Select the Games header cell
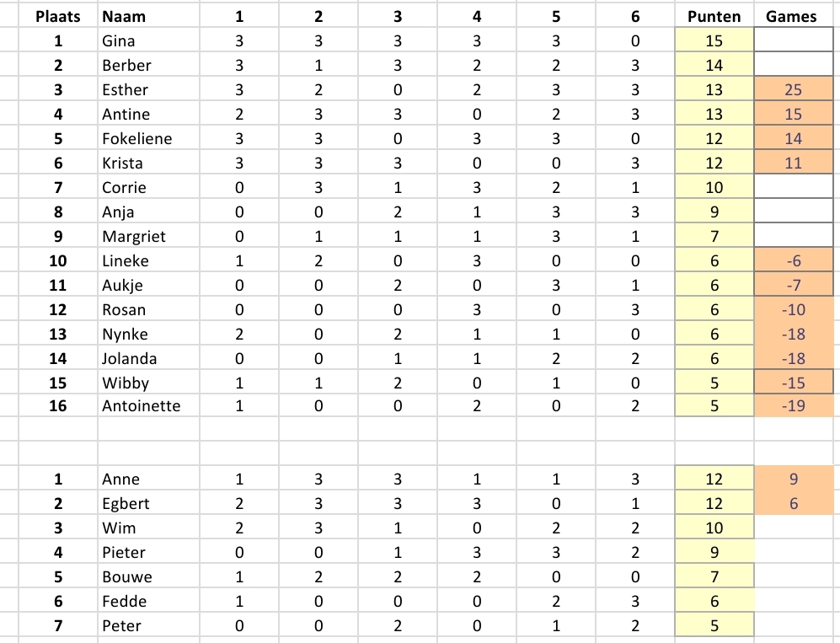Viewport: 840px width, 643px height. point(794,16)
